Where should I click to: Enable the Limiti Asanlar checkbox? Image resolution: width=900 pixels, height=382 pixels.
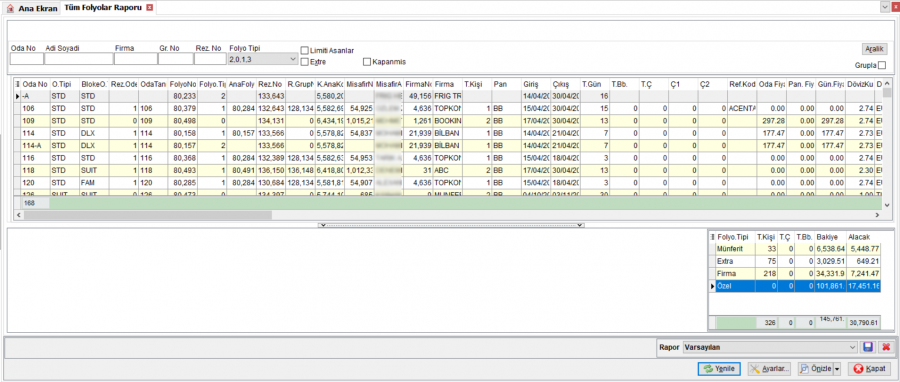coord(305,50)
